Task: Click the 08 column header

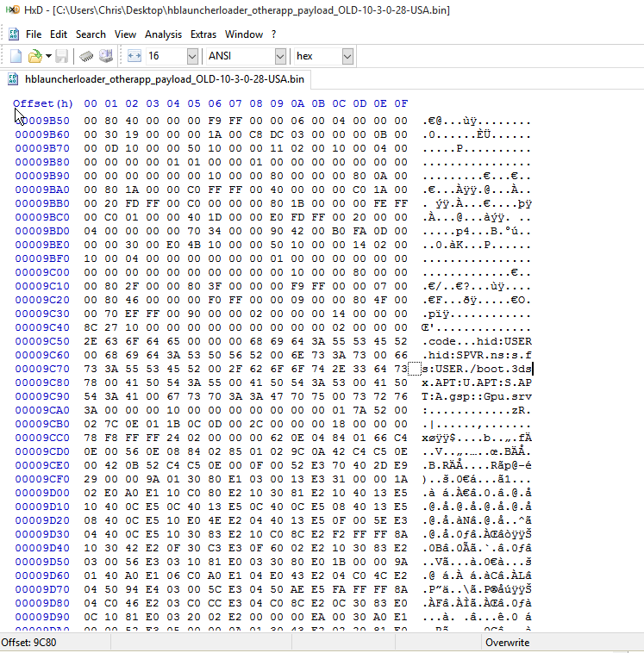Action: pyautogui.click(x=256, y=103)
